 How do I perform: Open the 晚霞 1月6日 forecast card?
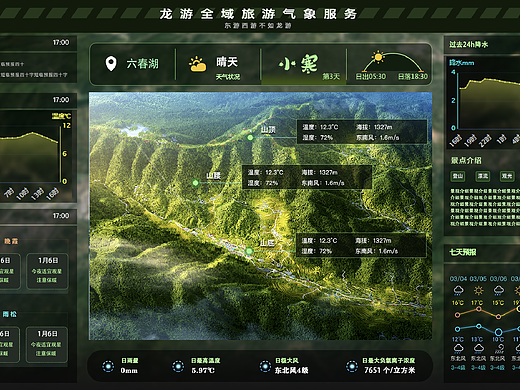[x=47, y=271]
